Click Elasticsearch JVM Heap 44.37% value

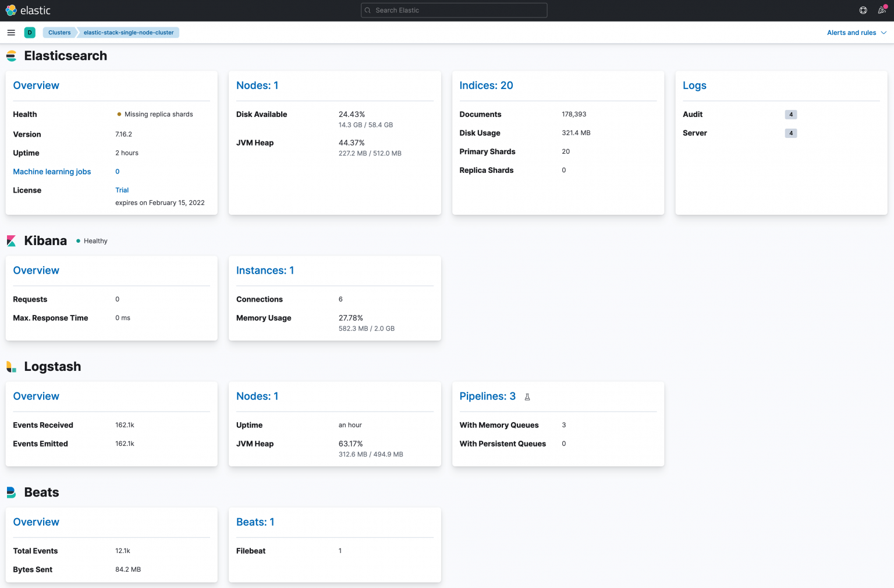(352, 143)
